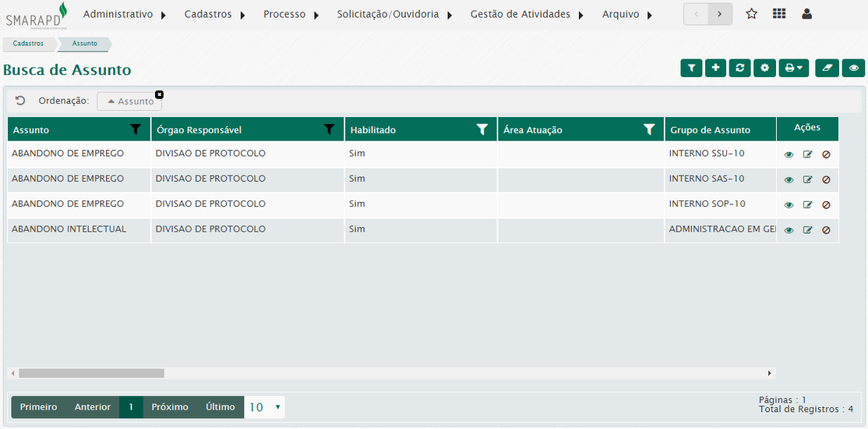Image resolution: width=868 pixels, height=429 pixels.
Task: Click the horizontal scrollbar of the table
Action: pos(92,374)
